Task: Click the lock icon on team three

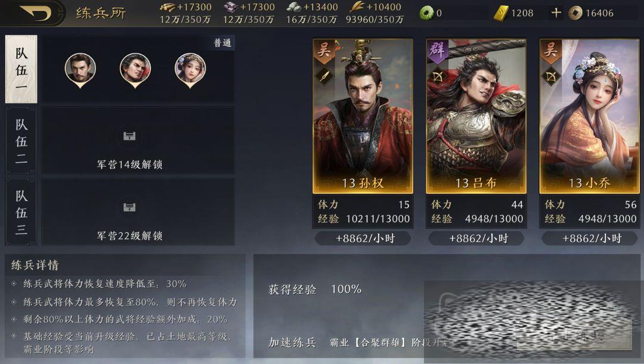Action: tap(129, 207)
